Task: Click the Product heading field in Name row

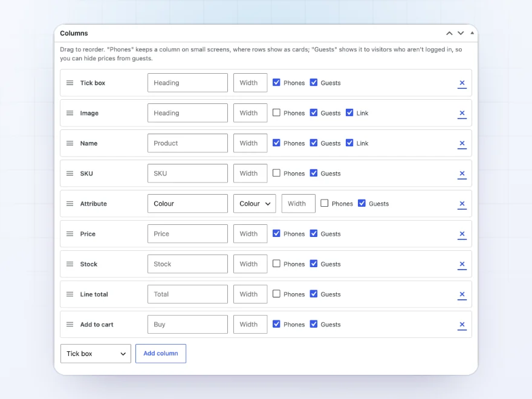Action: (187, 143)
